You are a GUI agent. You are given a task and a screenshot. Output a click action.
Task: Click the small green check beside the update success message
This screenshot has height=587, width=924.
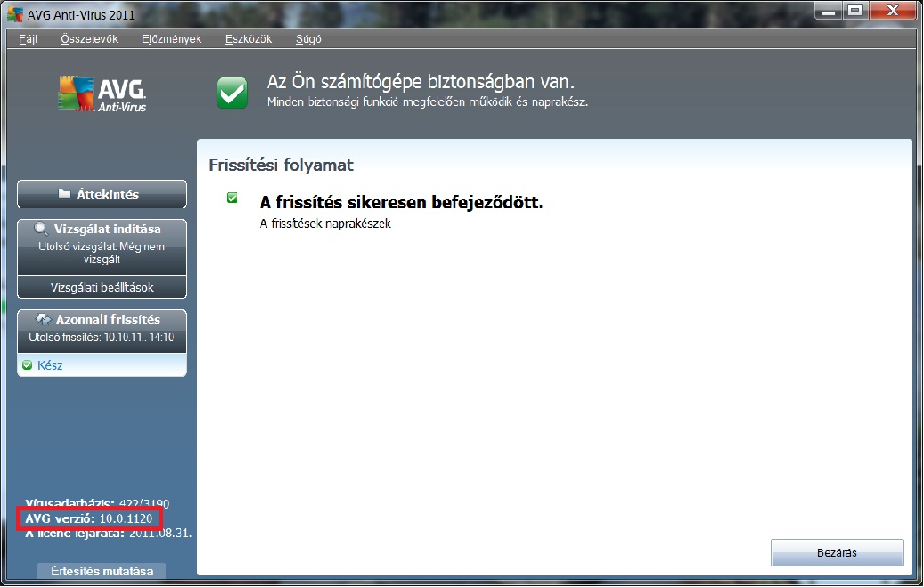click(233, 198)
